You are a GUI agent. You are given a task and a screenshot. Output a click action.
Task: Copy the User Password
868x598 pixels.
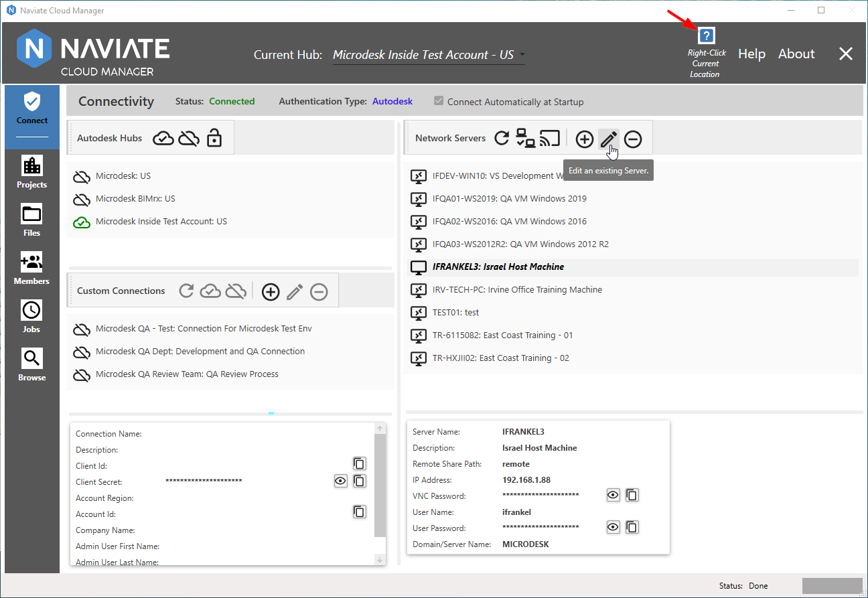632,527
